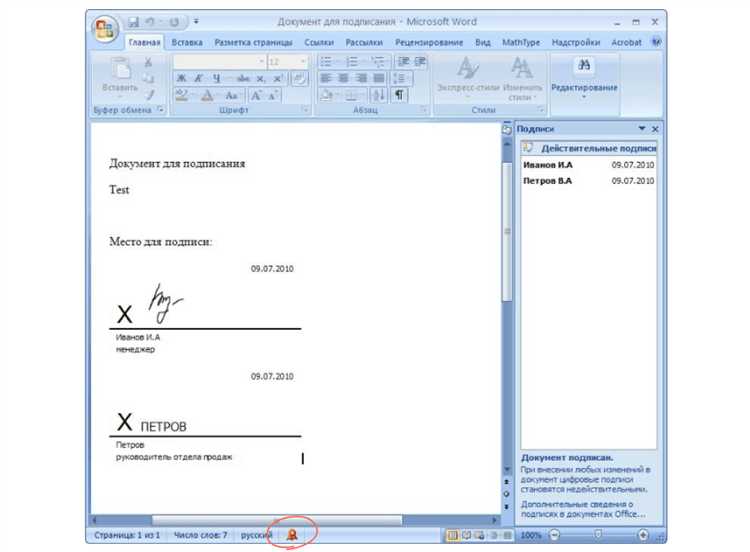This screenshot has height=552, width=750.
Task: Toggle the paragraph marks (¶) icon
Action: (399, 95)
